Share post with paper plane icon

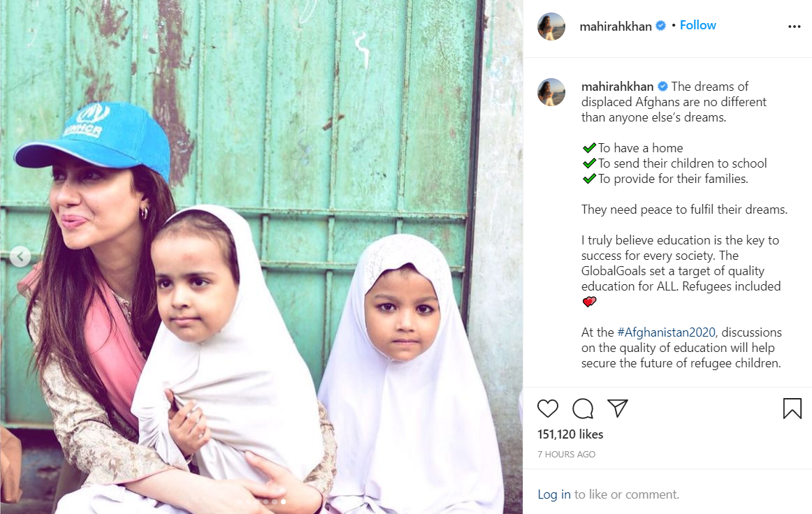[x=617, y=408]
